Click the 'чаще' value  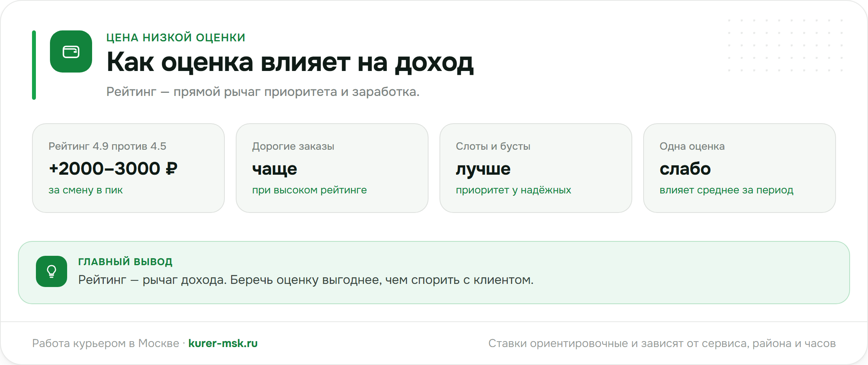click(x=275, y=169)
